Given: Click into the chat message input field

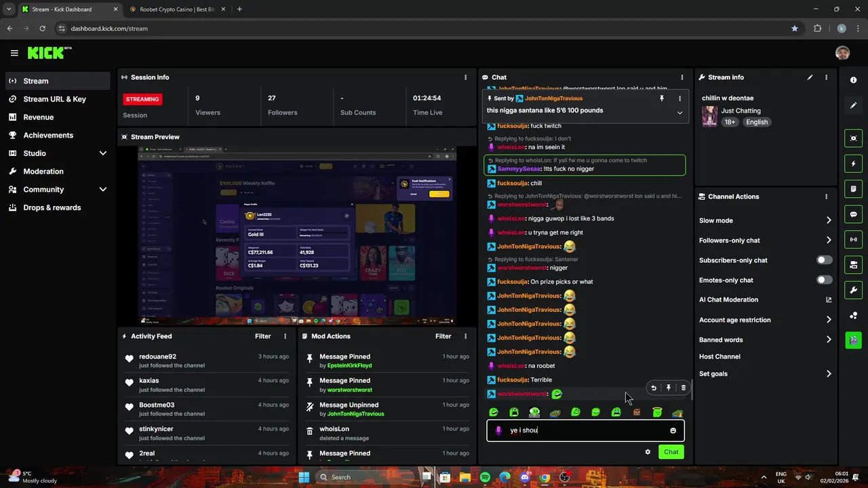Looking at the screenshot, I should [x=586, y=430].
